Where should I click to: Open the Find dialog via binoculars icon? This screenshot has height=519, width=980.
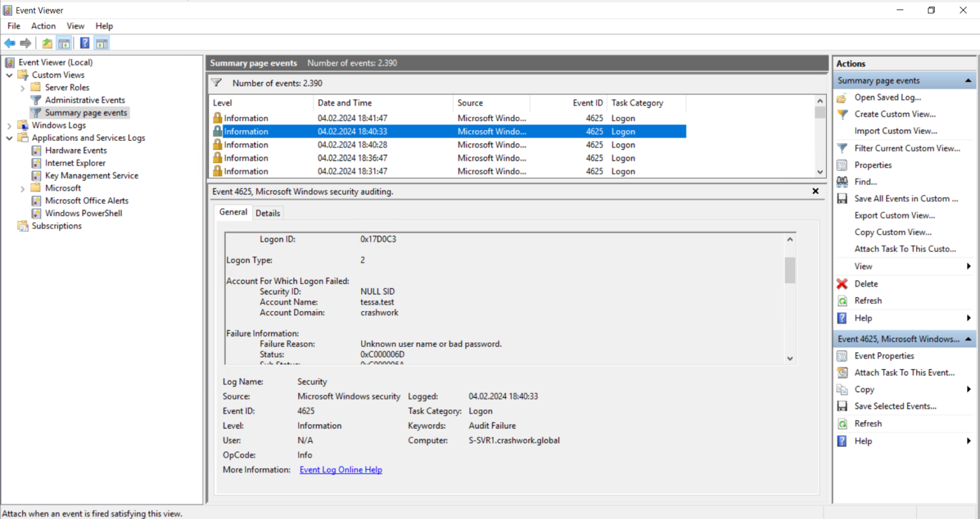coord(843,182)
